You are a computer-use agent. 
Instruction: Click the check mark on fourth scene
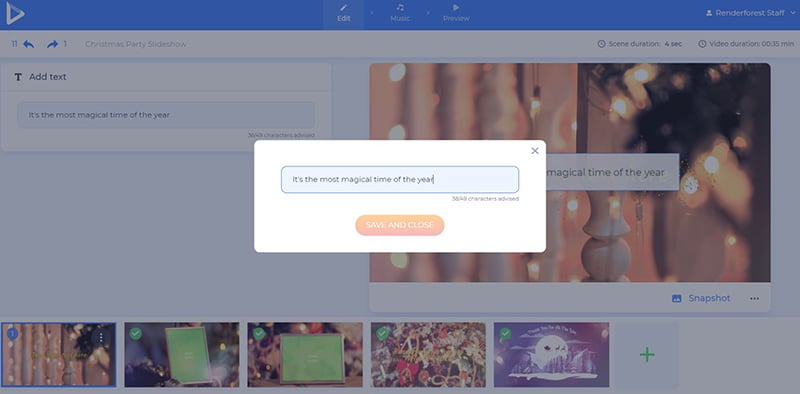point(382,334)
